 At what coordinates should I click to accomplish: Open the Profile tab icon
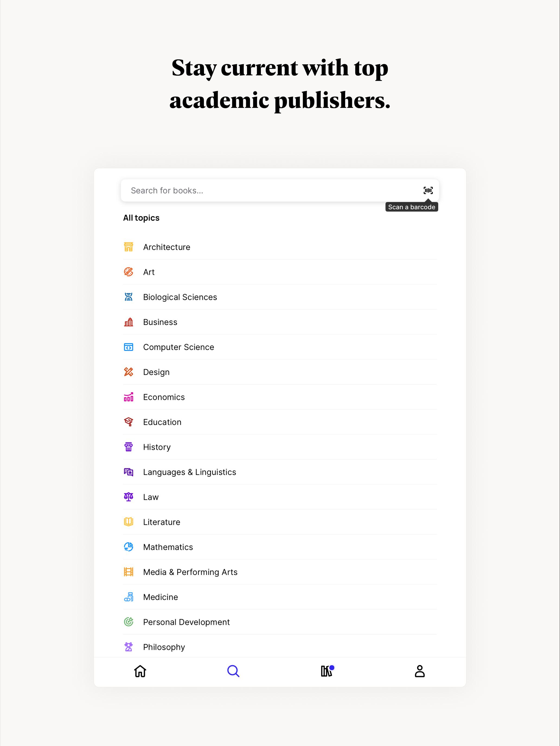420,671
